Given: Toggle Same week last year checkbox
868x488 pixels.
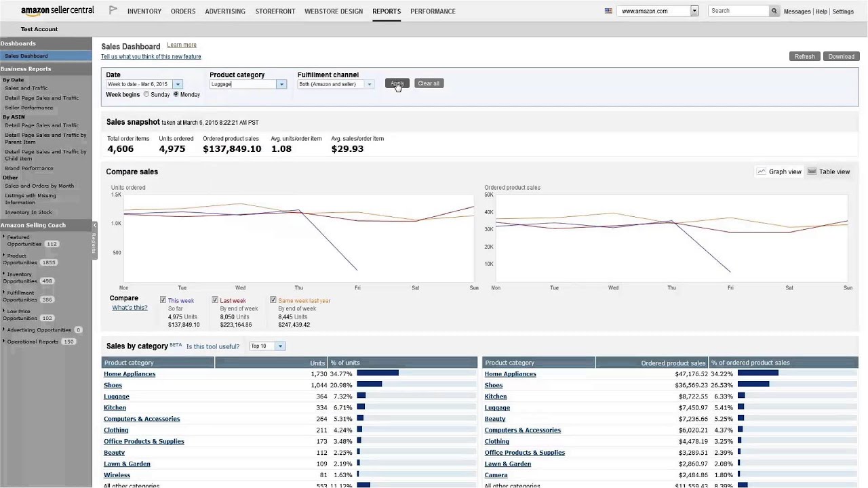Looking at the screenshot, I should click(x=273, y=300).
